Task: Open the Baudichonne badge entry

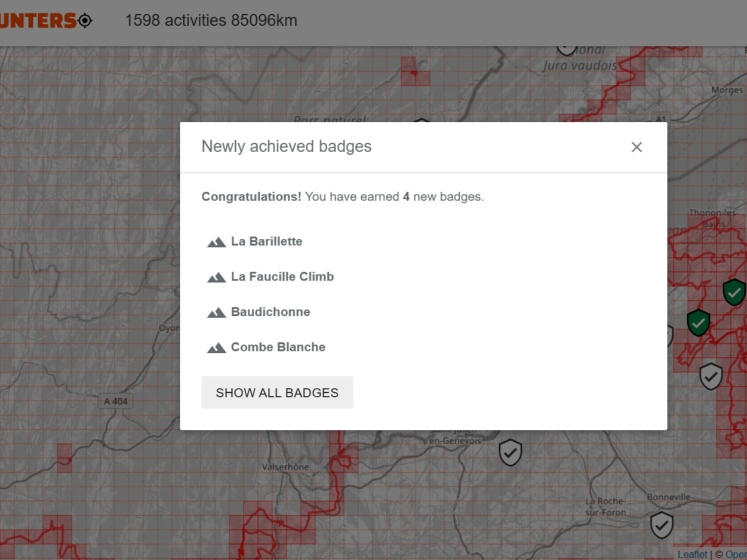Action: [x=270, y=312]
